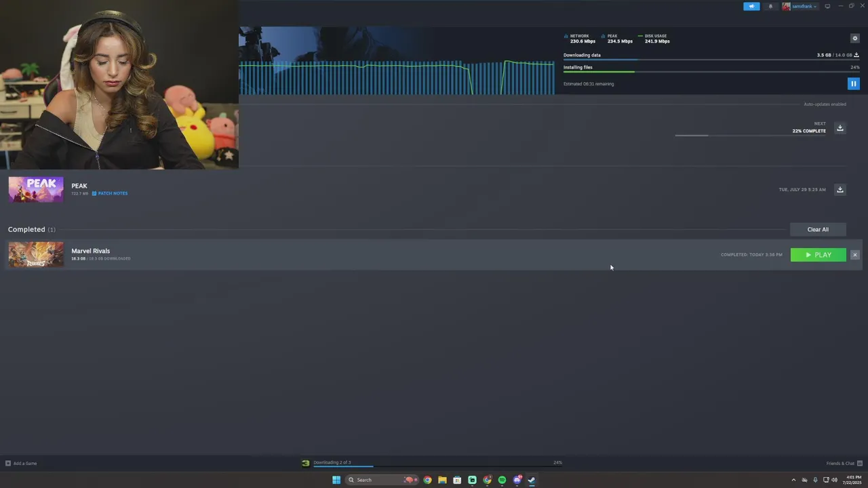The width and height of the screenshot is (868, 488).
Task: Click the taskbar Search box
Action: [381, 480]
